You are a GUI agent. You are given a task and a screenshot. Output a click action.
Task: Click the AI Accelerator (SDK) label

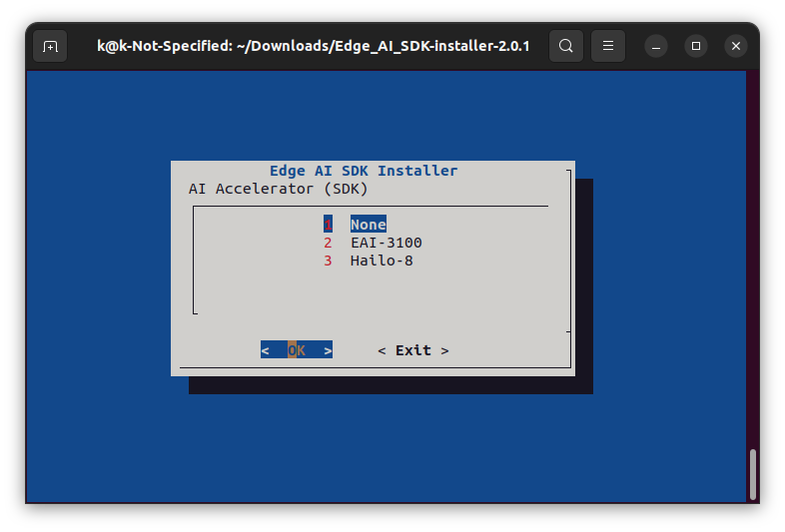click(x=278, y=190)
